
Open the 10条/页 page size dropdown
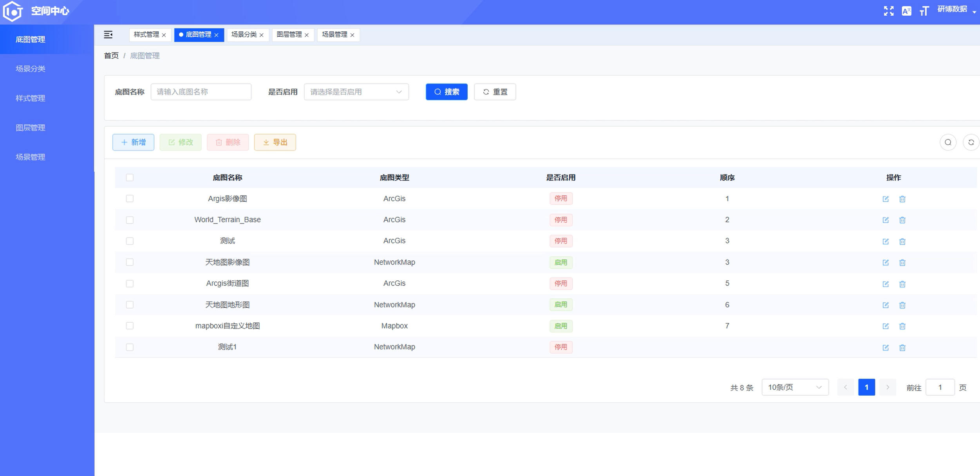(795, 387)
